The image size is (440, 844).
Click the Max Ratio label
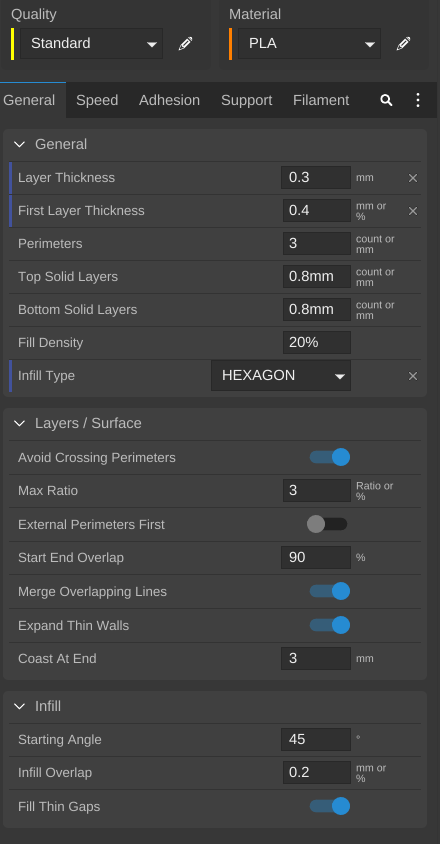[x=48, y=490]
